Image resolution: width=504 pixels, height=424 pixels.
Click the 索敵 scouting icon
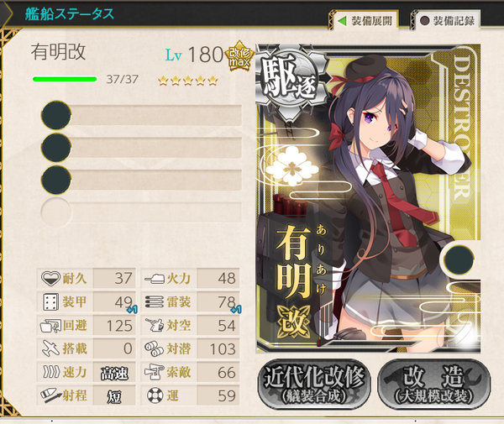click(155, 372)
